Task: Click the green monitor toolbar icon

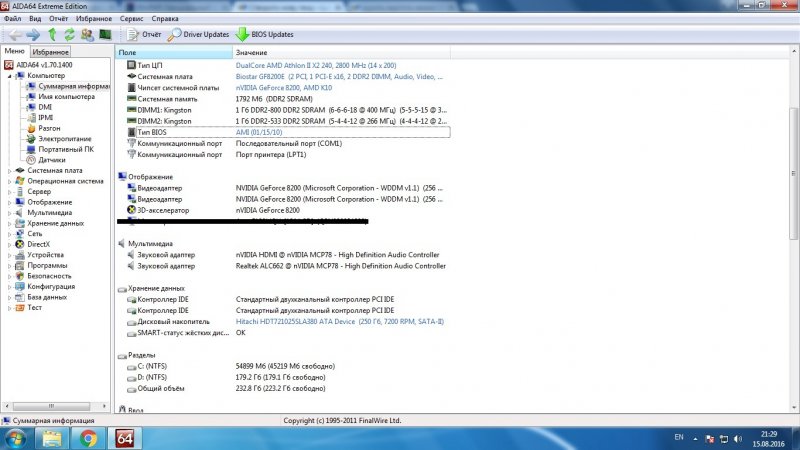Action: (103, 35)
